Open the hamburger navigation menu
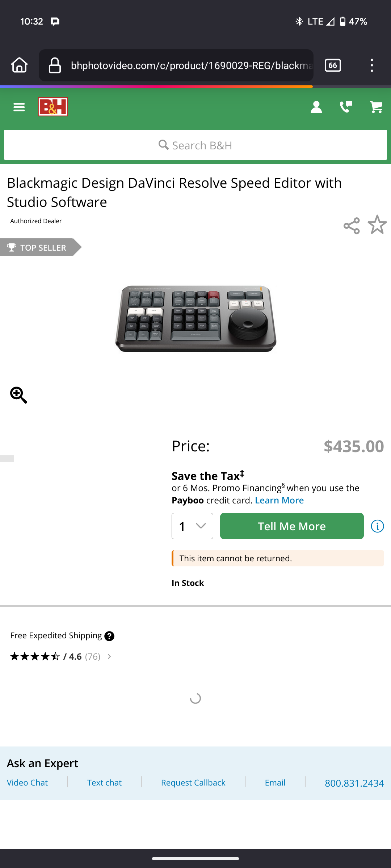This screenshot has height=868, width=391. point(19,107)
